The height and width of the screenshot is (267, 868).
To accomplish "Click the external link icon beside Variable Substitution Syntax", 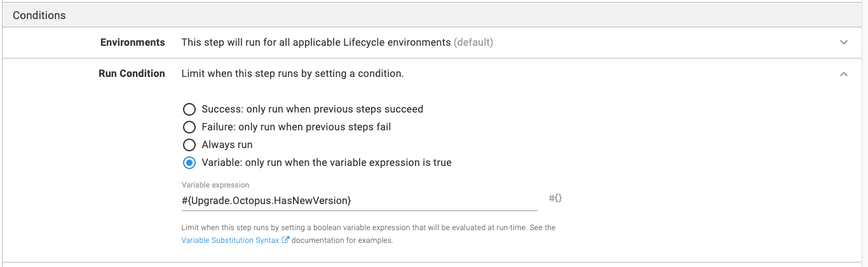I will (x=286, y=240).
